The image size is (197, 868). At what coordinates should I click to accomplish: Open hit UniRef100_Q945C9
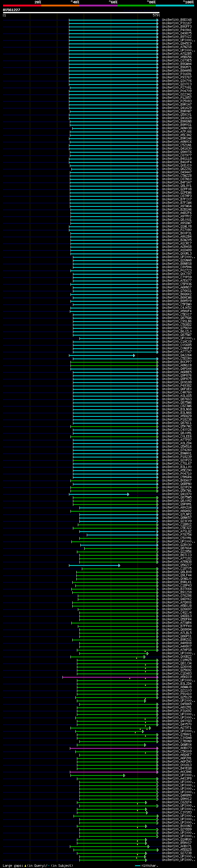(x=177, y=43)
